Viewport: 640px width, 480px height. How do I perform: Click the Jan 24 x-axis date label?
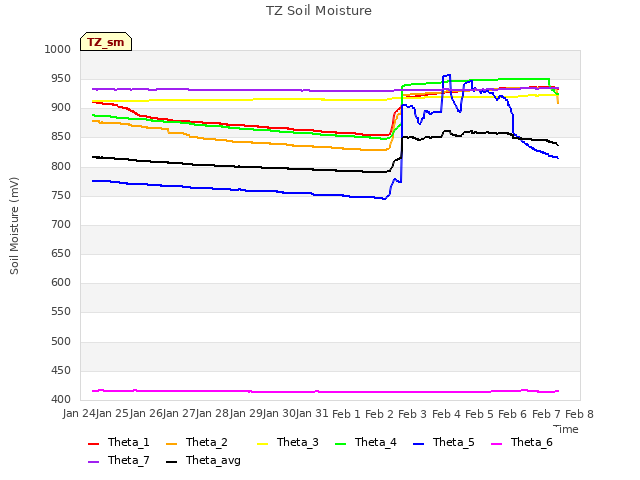coord(79,414)
